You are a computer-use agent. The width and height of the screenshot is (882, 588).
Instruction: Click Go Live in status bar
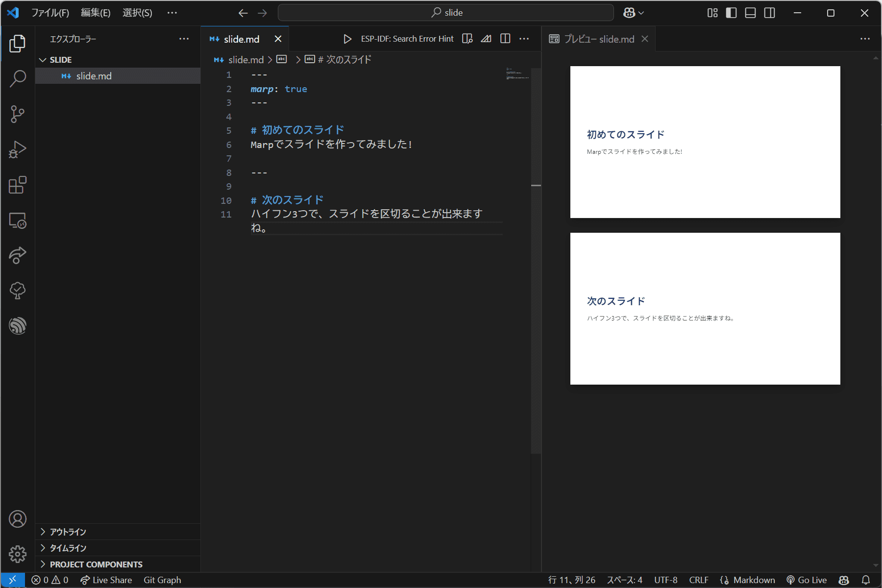[807, 580]
